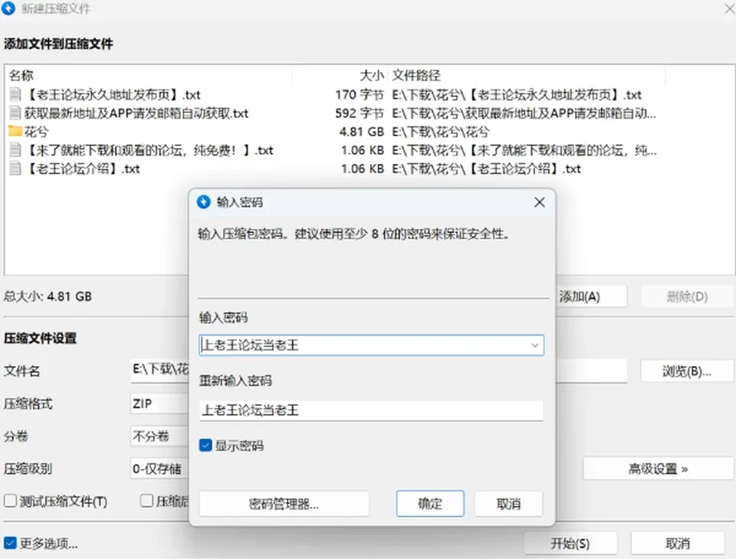736x560 pixels.
Task: Toggle the partially hidden 压缩后 checkbox
Action: (x=146, y=501)
